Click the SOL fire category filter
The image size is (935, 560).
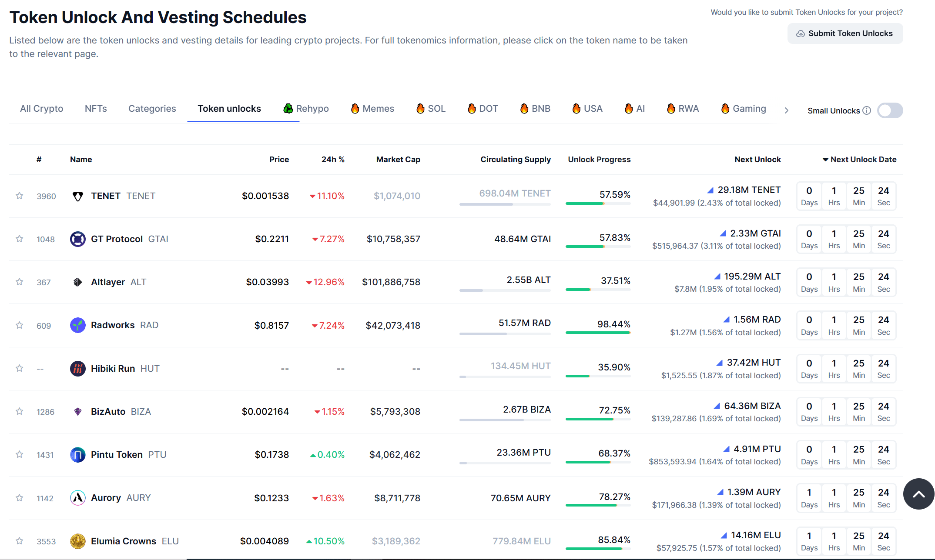click(432, 108)
